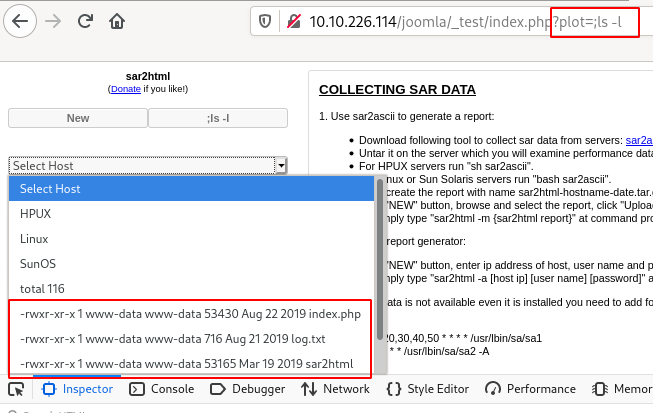Click the New button
Image resolution: width=653 pixels, height=413 pixels.
(x=77, y=118)
